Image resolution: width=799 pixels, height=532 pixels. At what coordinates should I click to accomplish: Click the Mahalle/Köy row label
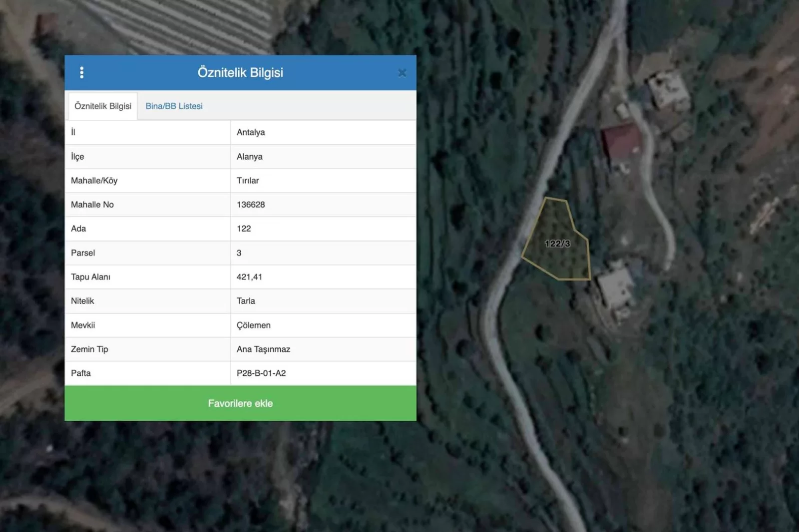click(x=94, y=181)
